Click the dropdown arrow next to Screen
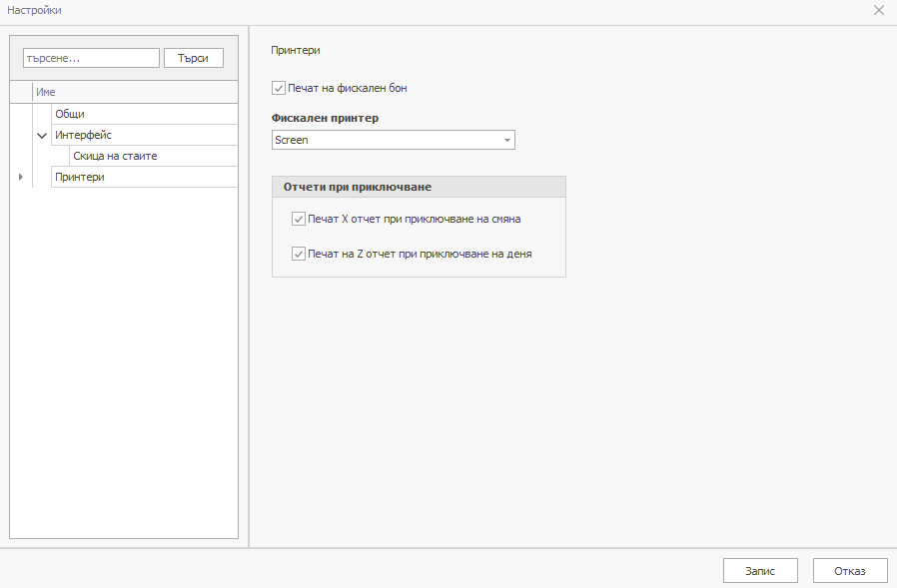This screenshot has width=897, height=588. pos(505,140)
